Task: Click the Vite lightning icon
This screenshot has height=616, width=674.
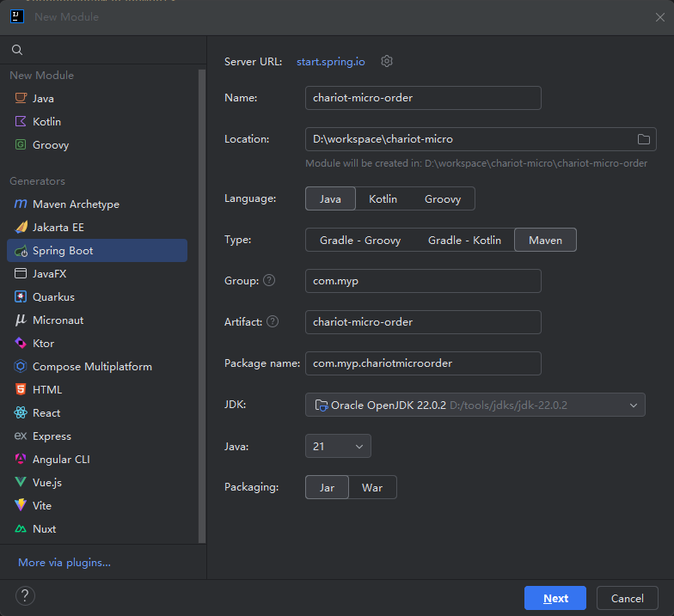Action: pos(21,505)
